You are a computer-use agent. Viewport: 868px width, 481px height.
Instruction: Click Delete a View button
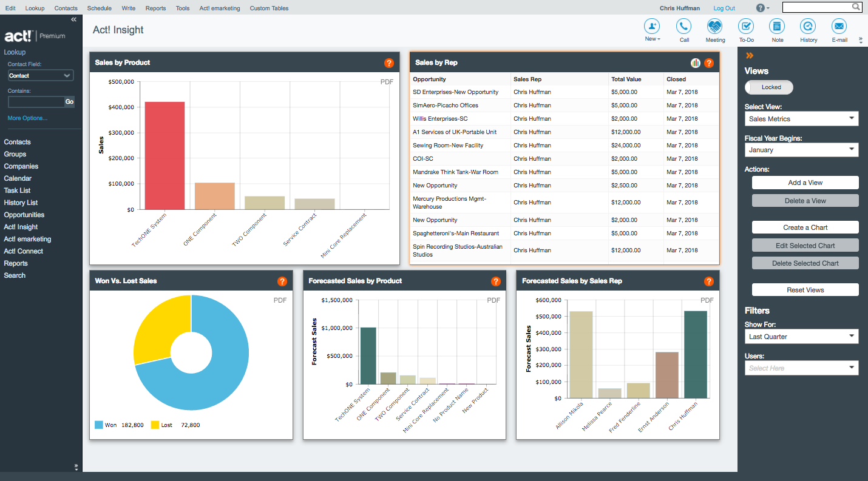tap(805, 201)
